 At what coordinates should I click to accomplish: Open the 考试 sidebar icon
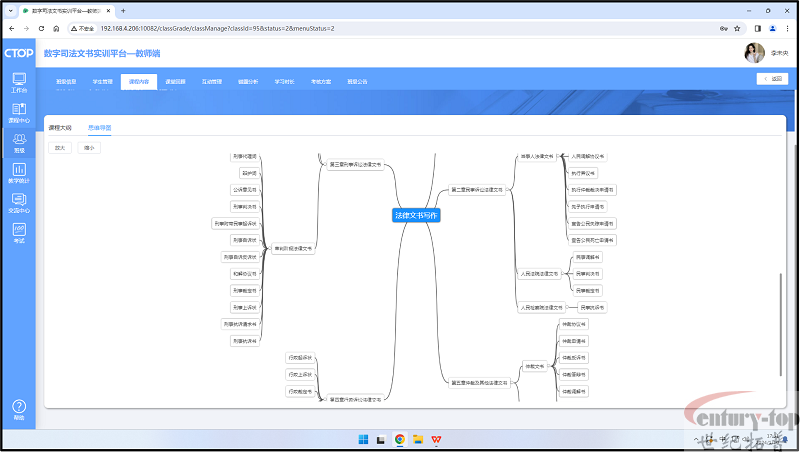point(19,233)
